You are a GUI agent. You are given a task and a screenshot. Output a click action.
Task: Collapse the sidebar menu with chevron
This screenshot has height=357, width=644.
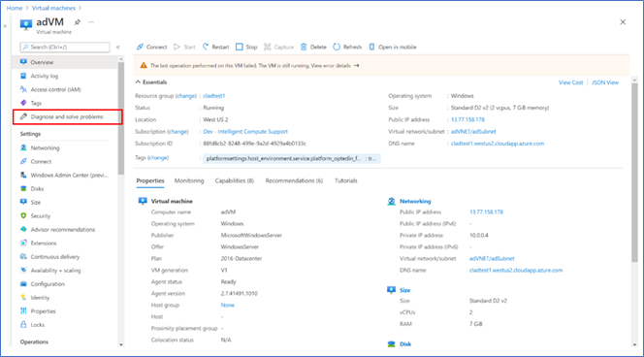coord(118,48)
